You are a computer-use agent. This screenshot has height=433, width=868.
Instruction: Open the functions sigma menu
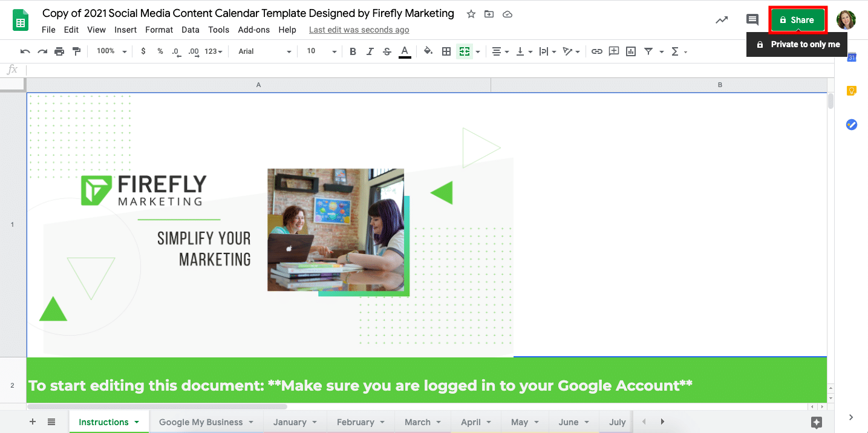point(679,51)
